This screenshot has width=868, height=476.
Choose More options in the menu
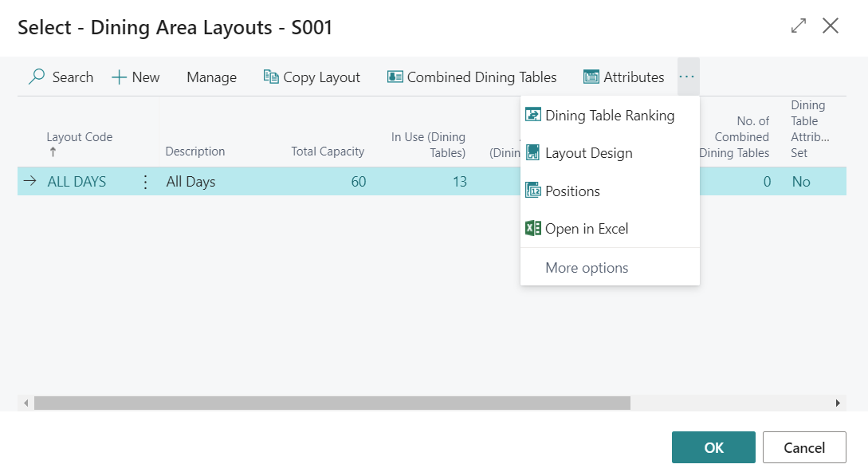point(587,268)
